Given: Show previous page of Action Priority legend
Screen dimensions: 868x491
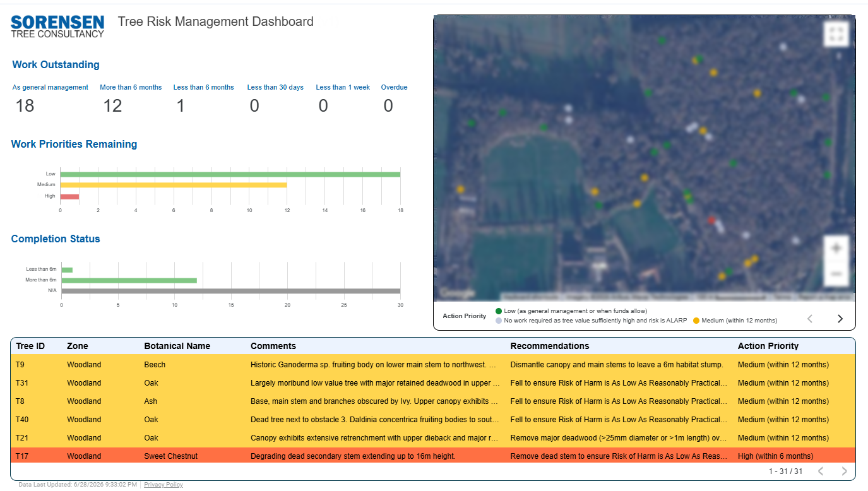Looking at the screenshot, I should click(811, 319).
